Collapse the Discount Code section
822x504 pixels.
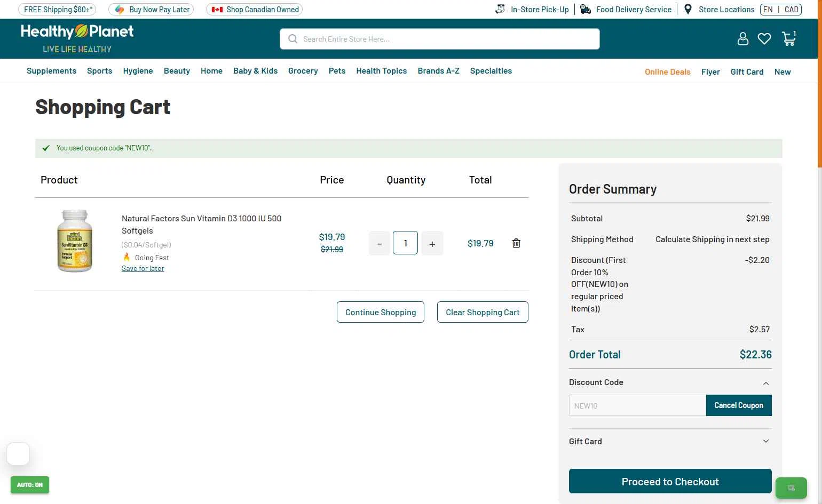766,383
